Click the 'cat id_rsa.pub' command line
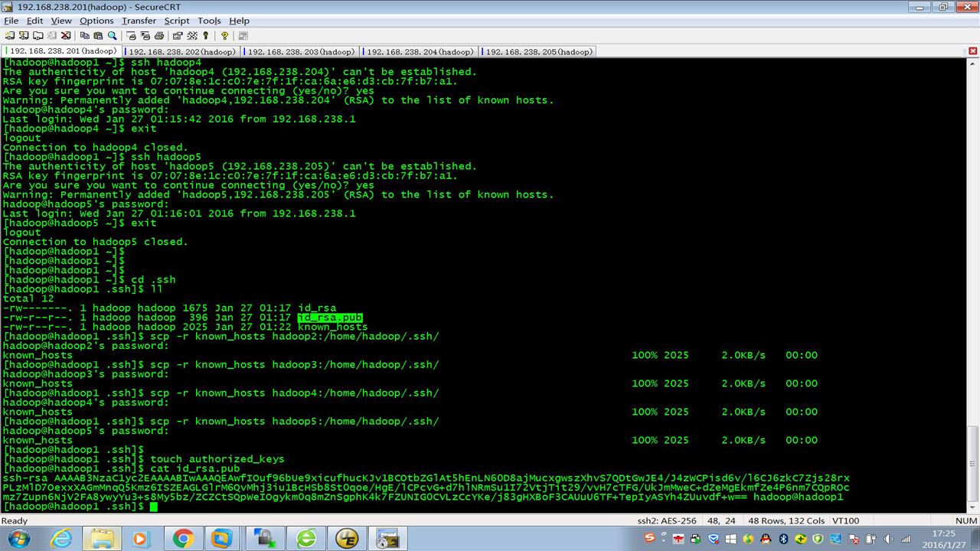This screenshot has width=980, height=551. pos(195,468)
